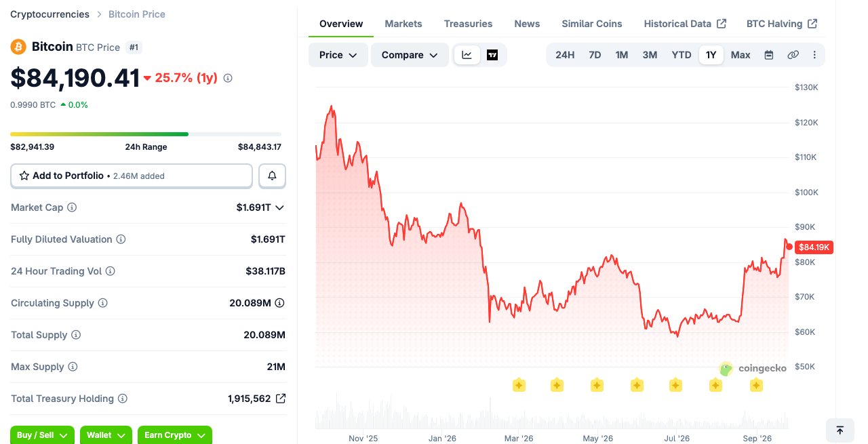Image resolution: width=868 pixels, height=444 pixels.
Task: Open the Overview tab
Action: pyautogui.click(x=341, y=24)
